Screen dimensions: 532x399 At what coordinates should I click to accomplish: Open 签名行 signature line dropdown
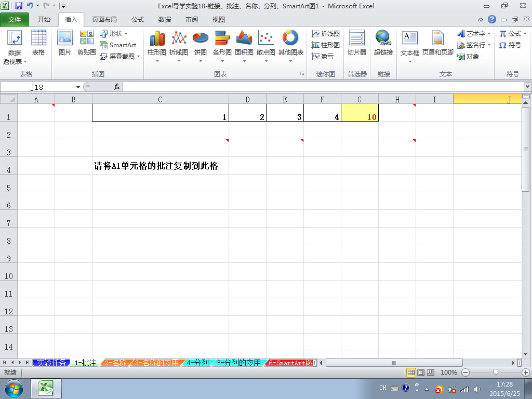click(474, 45)
